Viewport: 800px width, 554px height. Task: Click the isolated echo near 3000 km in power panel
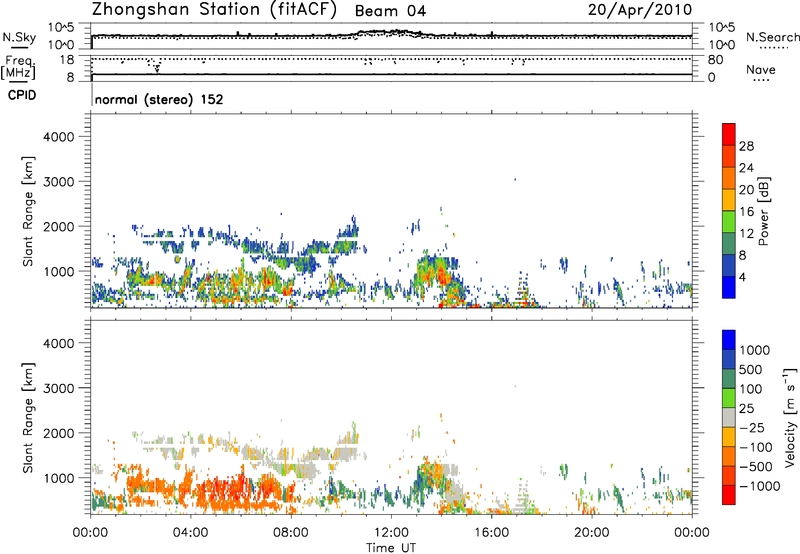[x=515, y=179]
